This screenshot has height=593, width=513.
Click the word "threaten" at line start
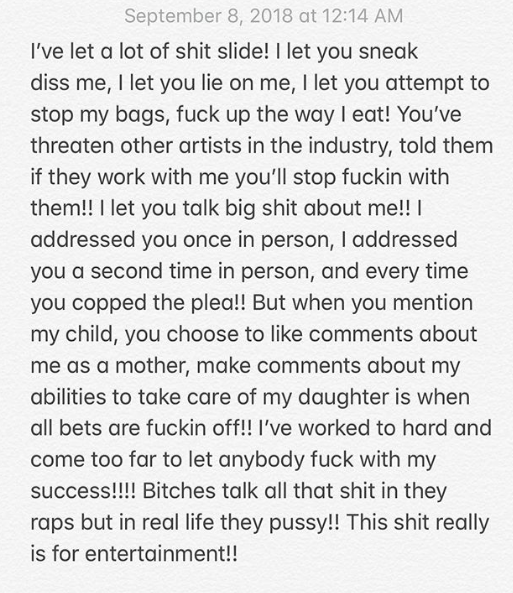point(72,146)
